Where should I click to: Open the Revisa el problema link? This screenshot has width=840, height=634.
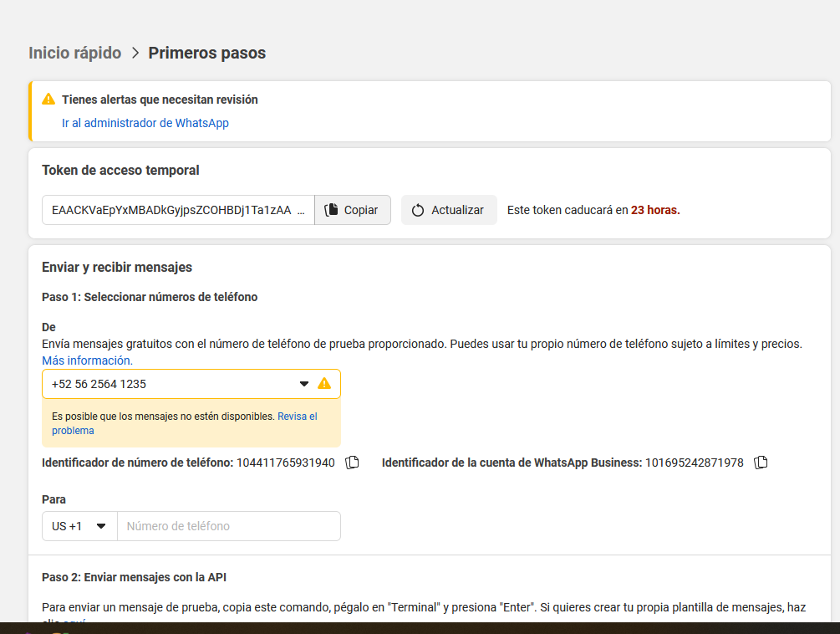tap(297, 416)
